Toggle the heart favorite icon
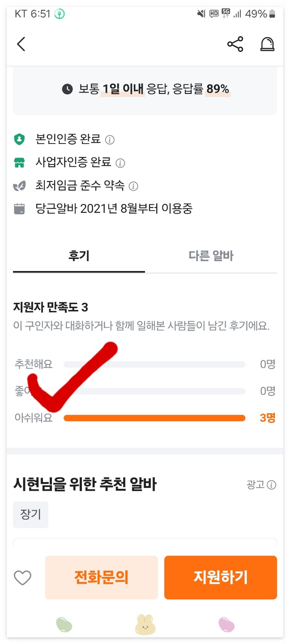290x644 pixels. tap(23, 578)
